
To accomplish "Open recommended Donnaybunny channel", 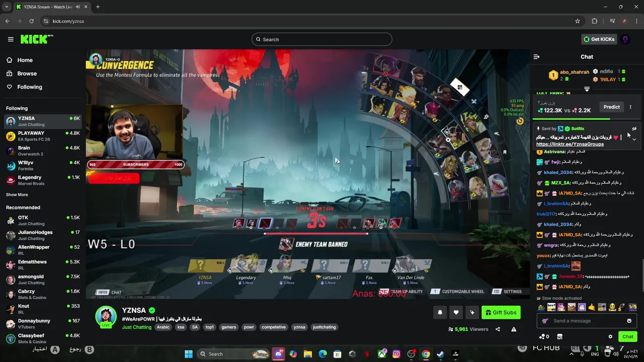I will click(42, 323).
